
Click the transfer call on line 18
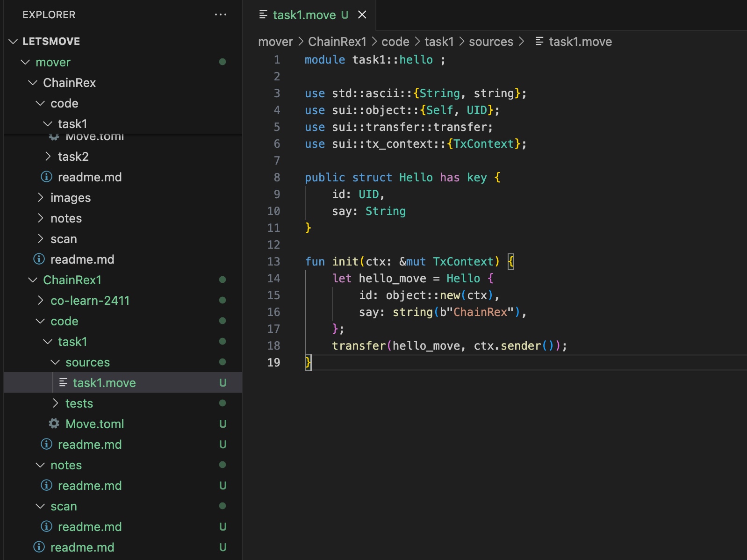tap(359, 345)
